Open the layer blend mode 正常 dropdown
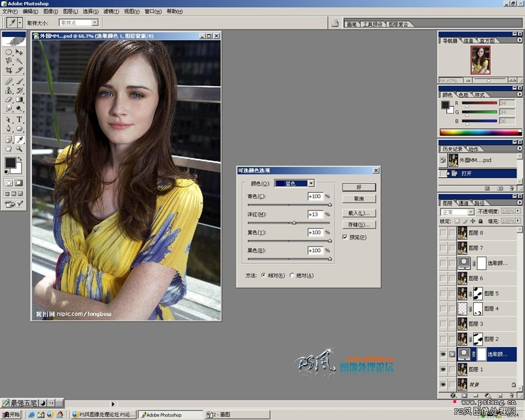Viewport: 525px width, 420px height. [457, 212]
